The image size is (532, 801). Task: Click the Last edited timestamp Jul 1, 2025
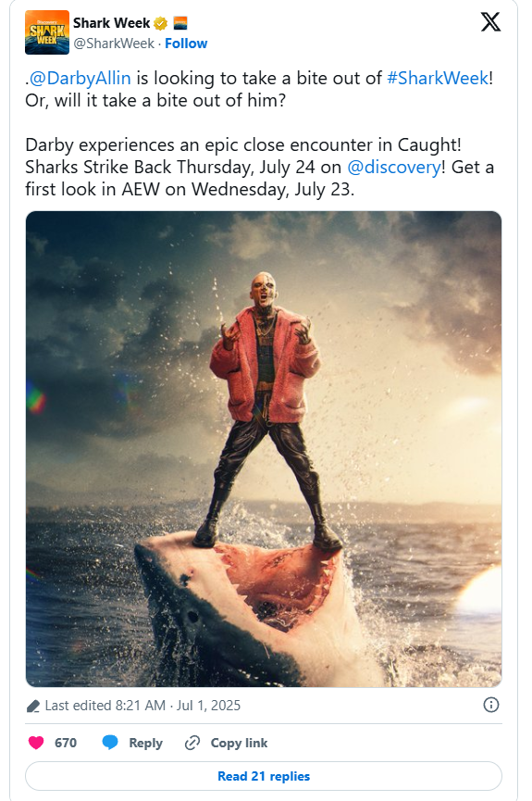(208, 706)
